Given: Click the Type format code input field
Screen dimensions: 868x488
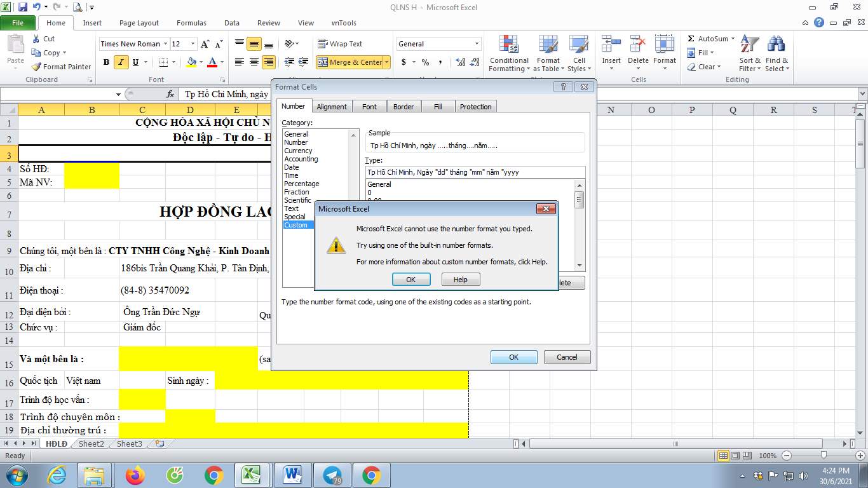Looking at the screenshot, I should coord(475,172).
